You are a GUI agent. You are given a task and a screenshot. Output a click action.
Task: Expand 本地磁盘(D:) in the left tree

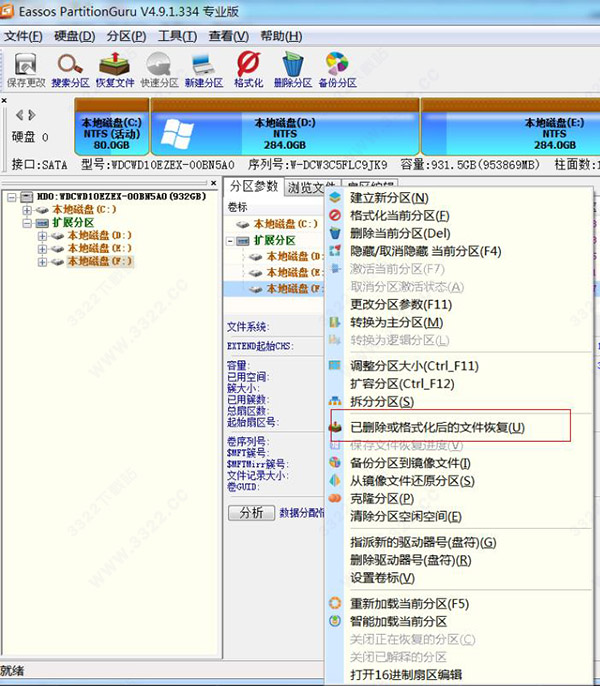[42, 236]
